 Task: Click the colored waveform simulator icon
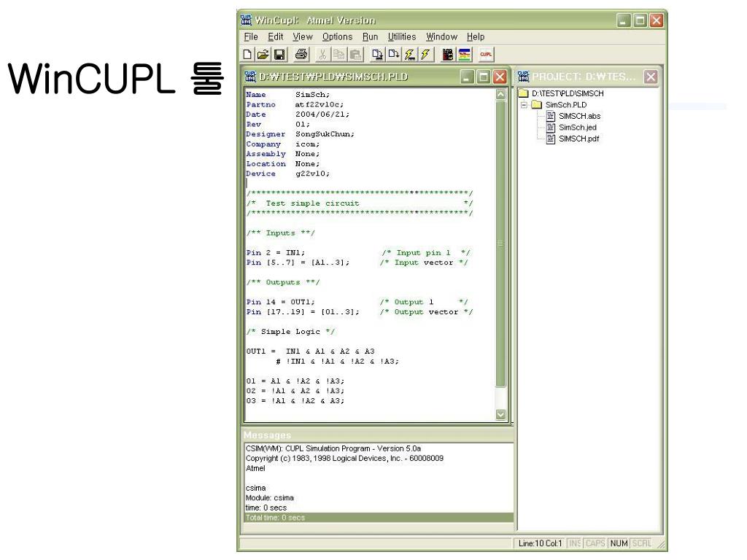[464, 54]
